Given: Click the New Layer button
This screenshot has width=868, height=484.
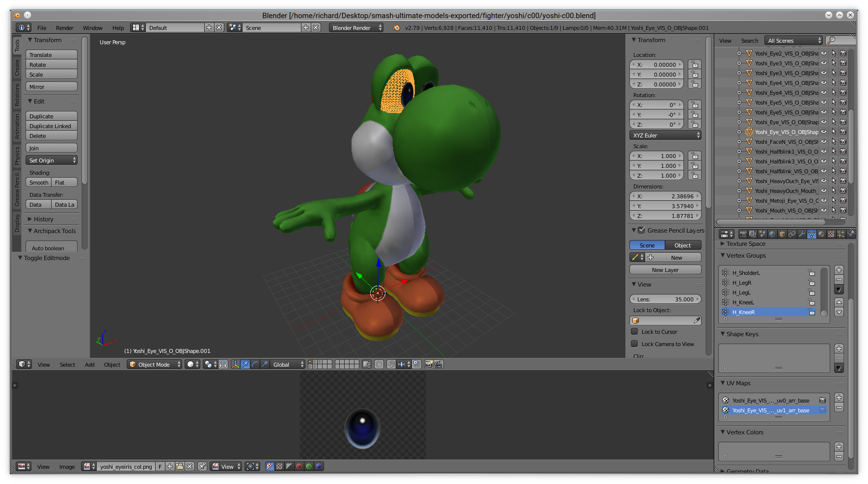Looking at the screenshot, I should pyautogui.click(x=665, y=269).
